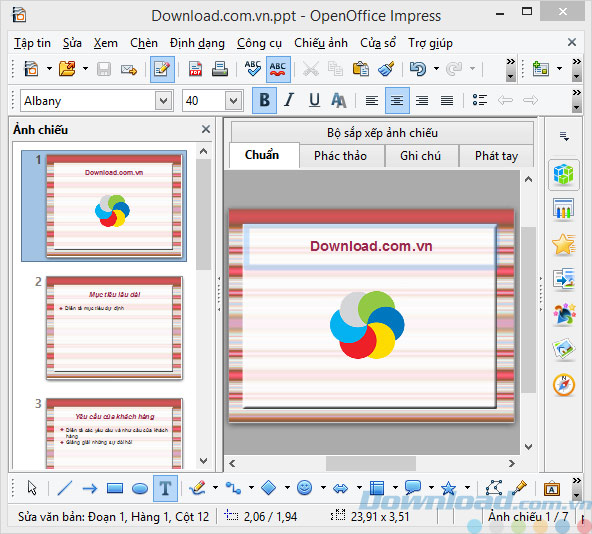Open the Sửa menu

click(72, 43)
